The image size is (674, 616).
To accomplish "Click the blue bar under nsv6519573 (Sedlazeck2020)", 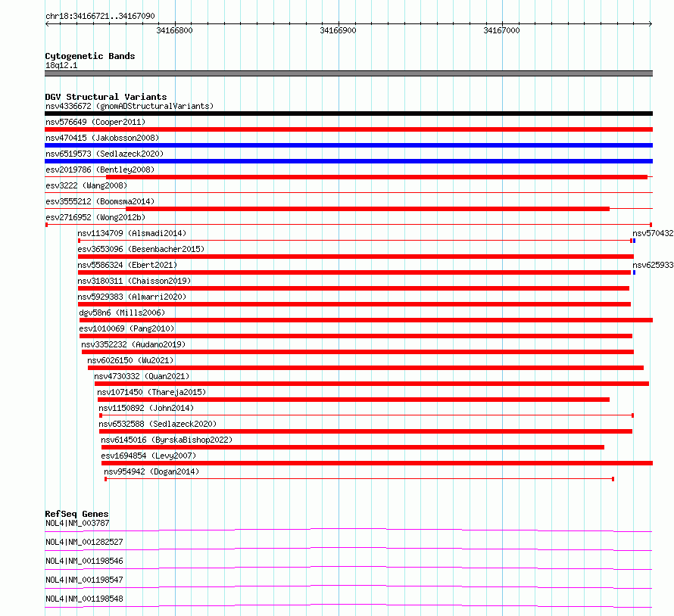I will click(348, 161).
